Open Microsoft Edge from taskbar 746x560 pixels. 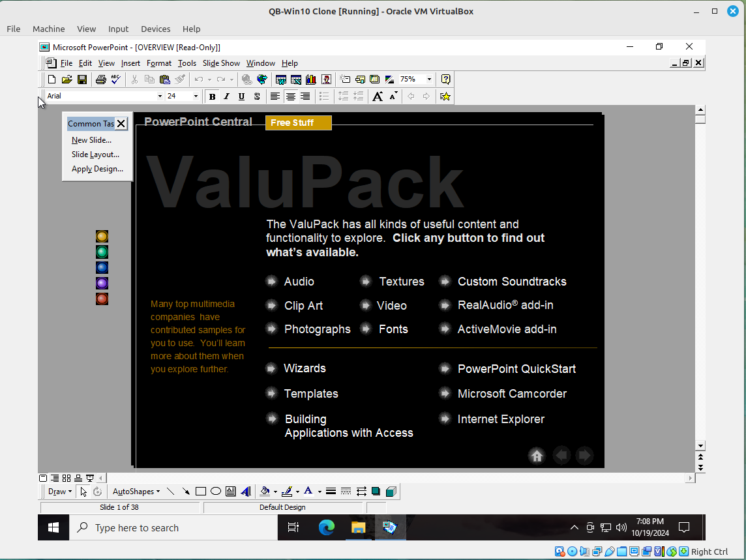click(326, 527)
